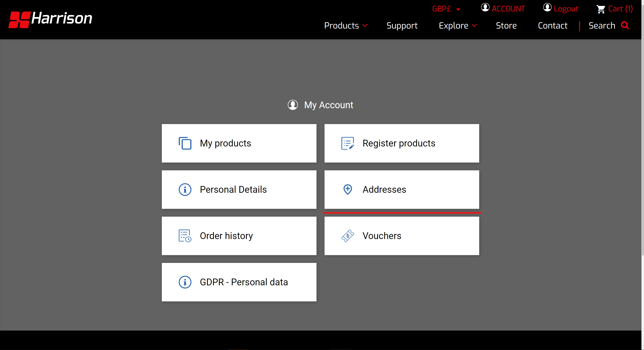Click the Register products form icon

click(348, 143)
